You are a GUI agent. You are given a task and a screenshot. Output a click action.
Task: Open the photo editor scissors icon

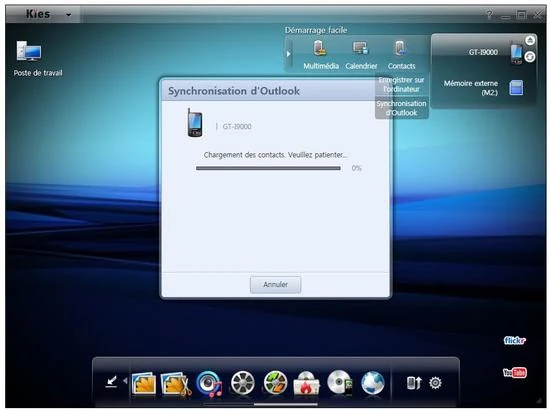tap(176, 384)
